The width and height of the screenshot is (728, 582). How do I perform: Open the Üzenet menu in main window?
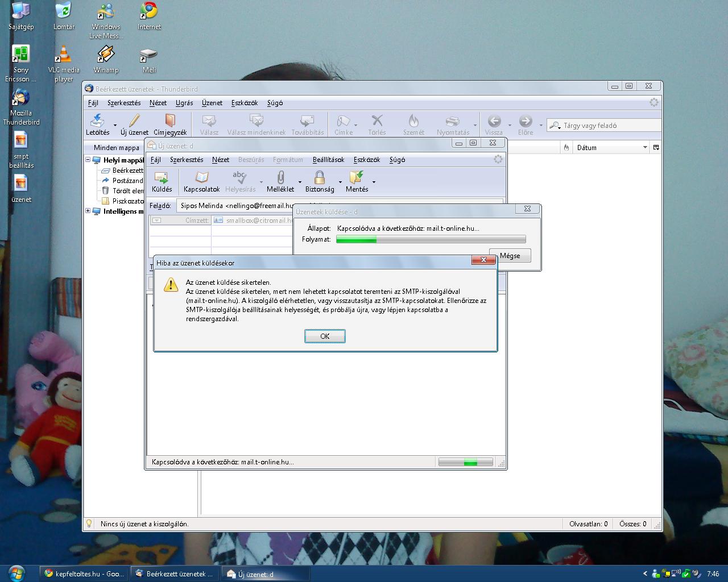point(212,103)
